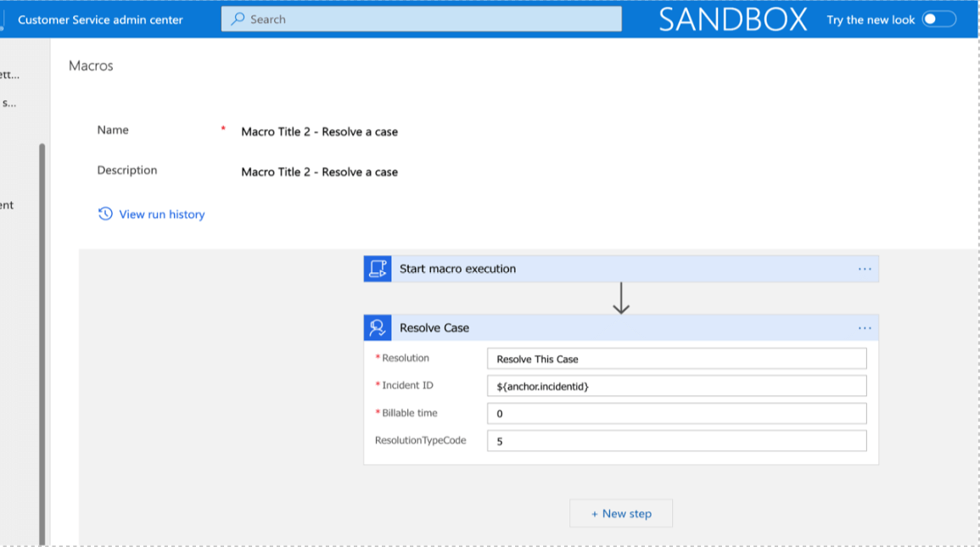
Task: Edit the Billable time field
Action: (677, 413)
